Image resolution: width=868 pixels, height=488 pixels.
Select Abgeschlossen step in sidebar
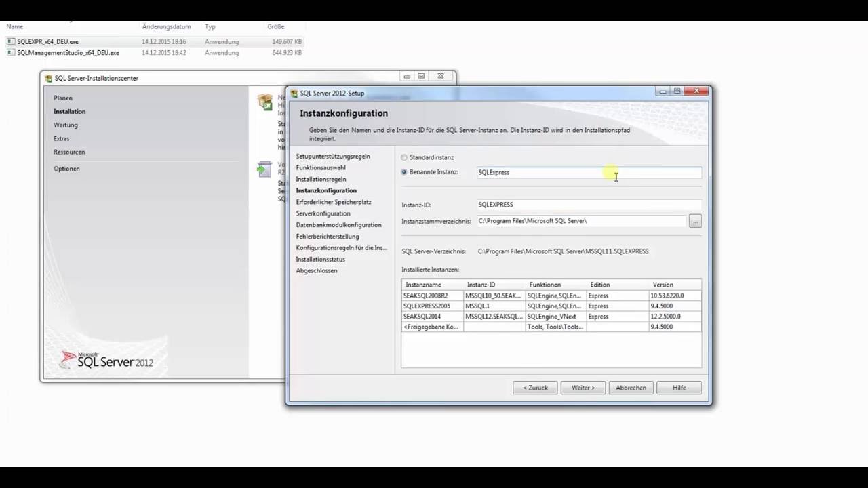[316, 271]
